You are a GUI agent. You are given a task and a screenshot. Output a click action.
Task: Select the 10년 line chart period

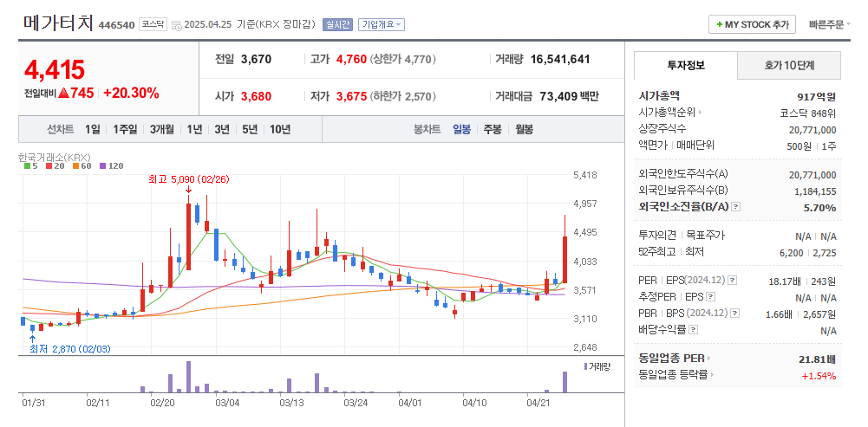coord(280,129)
